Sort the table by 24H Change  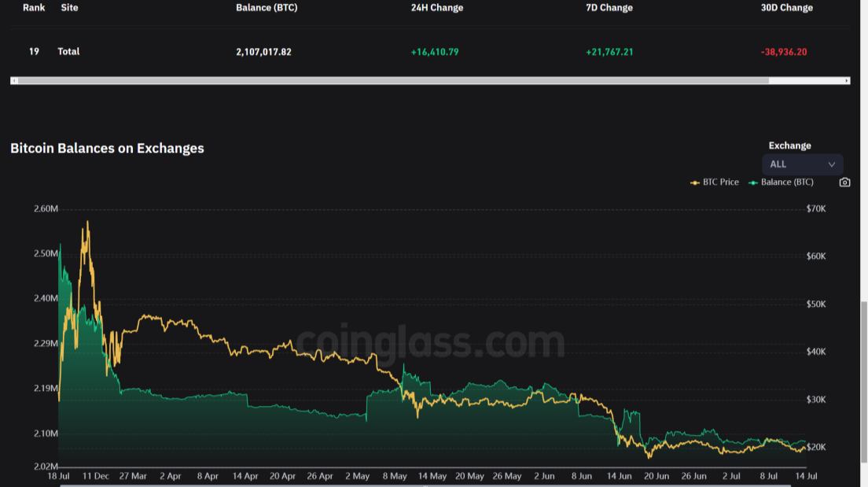coord(436,7)
